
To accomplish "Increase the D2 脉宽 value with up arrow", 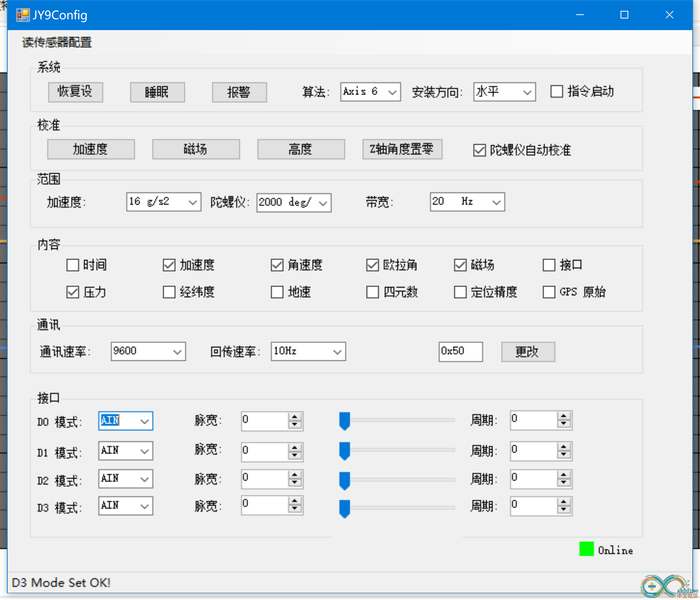I will tap(295, 475).
